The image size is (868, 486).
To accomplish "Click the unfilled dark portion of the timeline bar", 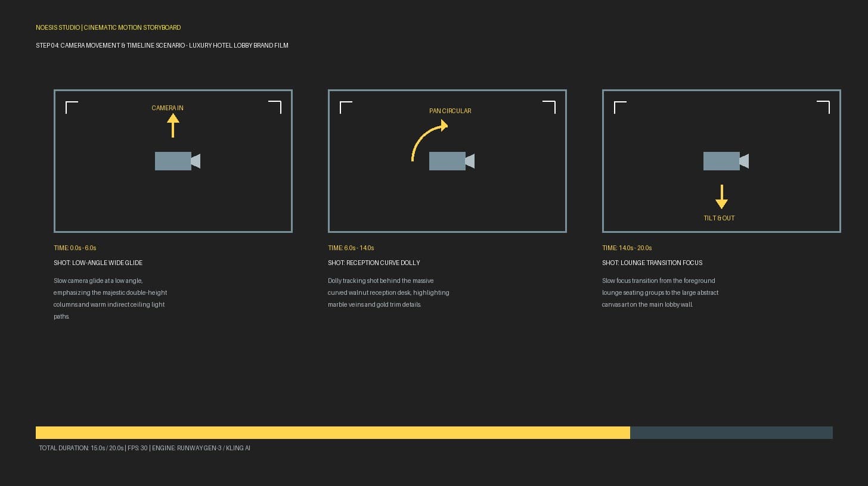I will (731, 432).
